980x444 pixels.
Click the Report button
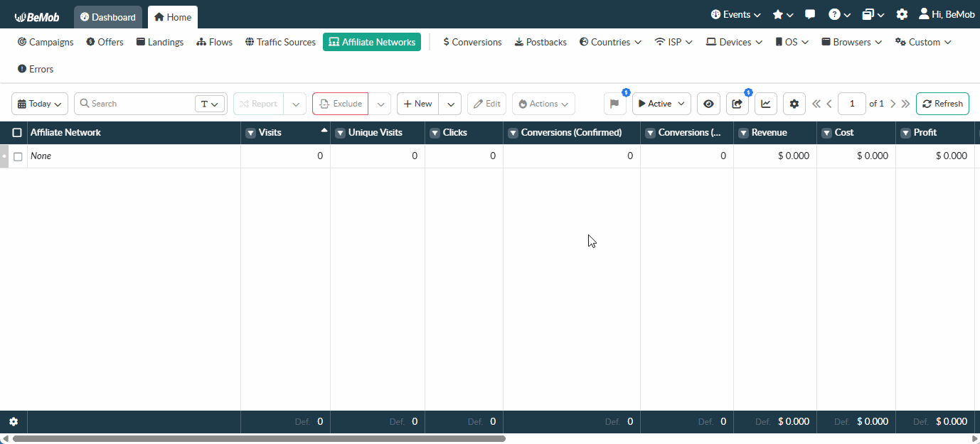point(258,104)
